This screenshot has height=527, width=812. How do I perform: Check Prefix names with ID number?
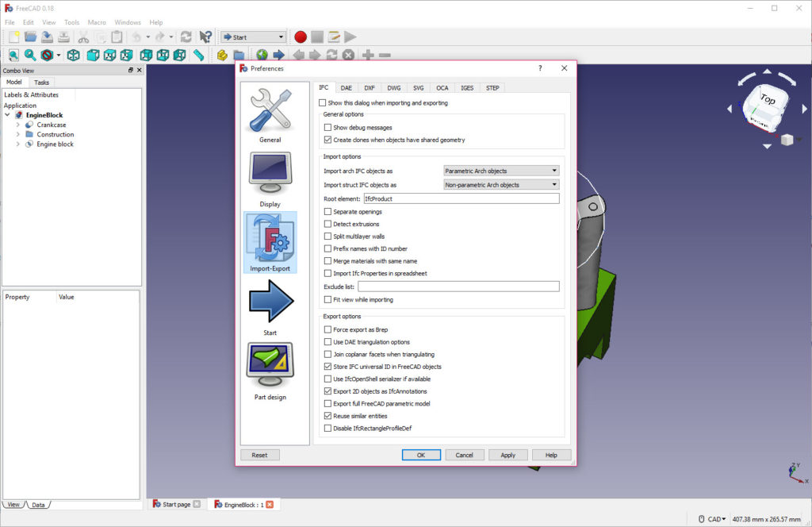coord(327,248)
